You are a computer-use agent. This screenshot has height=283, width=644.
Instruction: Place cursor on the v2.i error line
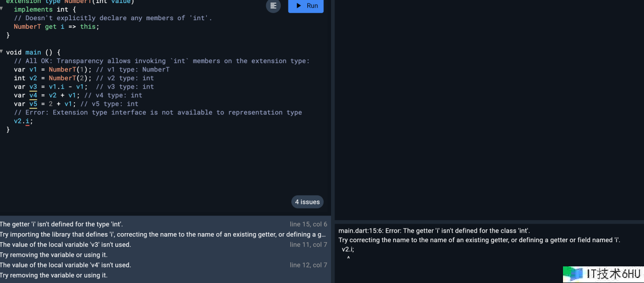point(23,121)
